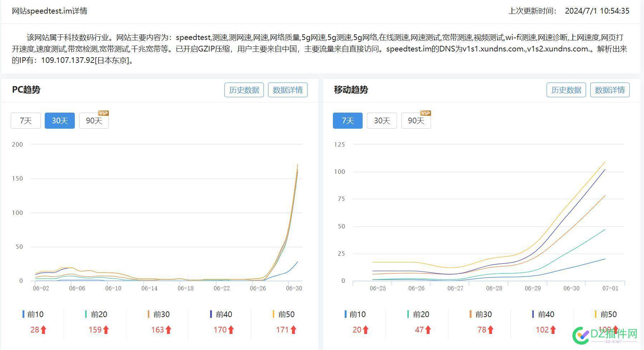The width and height of the screenshot is (644, 350).
Task: Open PC trend 数据详情 button
Action: (x=288, y=90)
